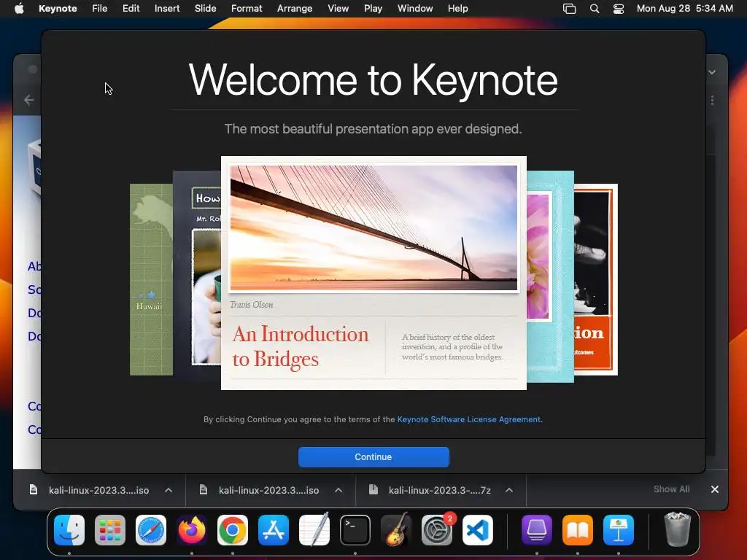Open Google Chrome from the Dock
This screenshot has height=560, width=747.
click(x=233, y=530)
